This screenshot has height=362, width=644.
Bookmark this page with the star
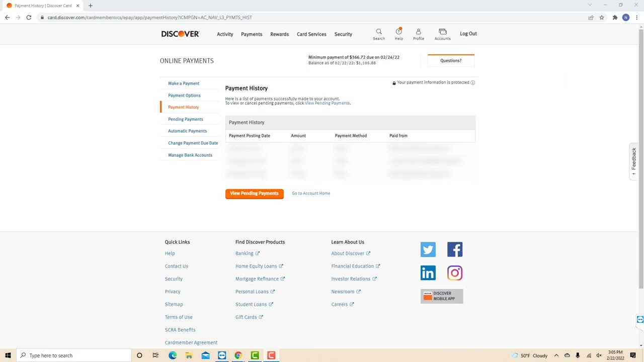[601, 18]
